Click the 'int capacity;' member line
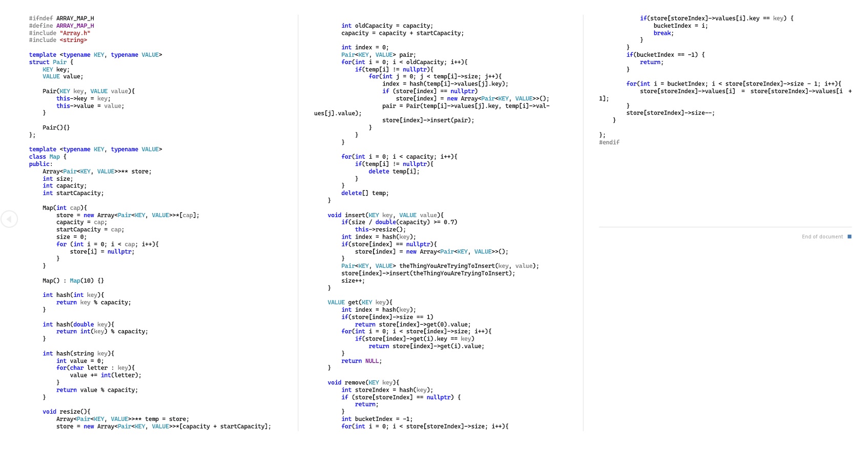Image resolution: width=868 pixels, height=450 pixels. [x=65, y=186]
